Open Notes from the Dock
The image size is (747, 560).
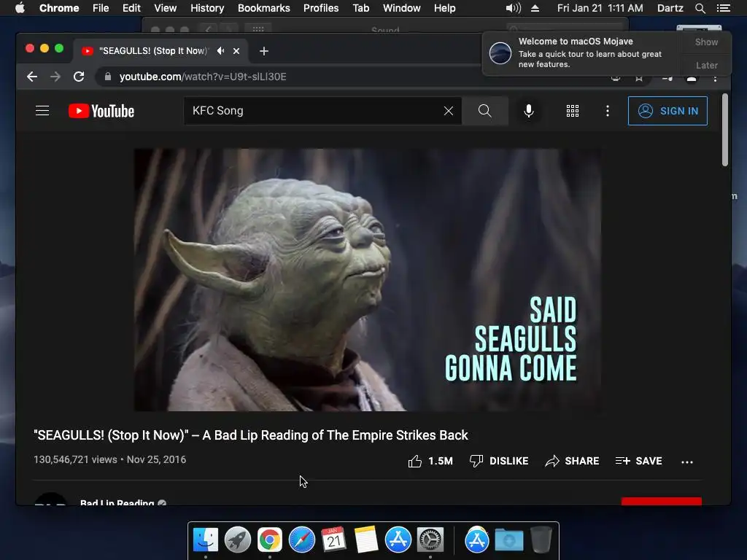click(x=366, y=540)
